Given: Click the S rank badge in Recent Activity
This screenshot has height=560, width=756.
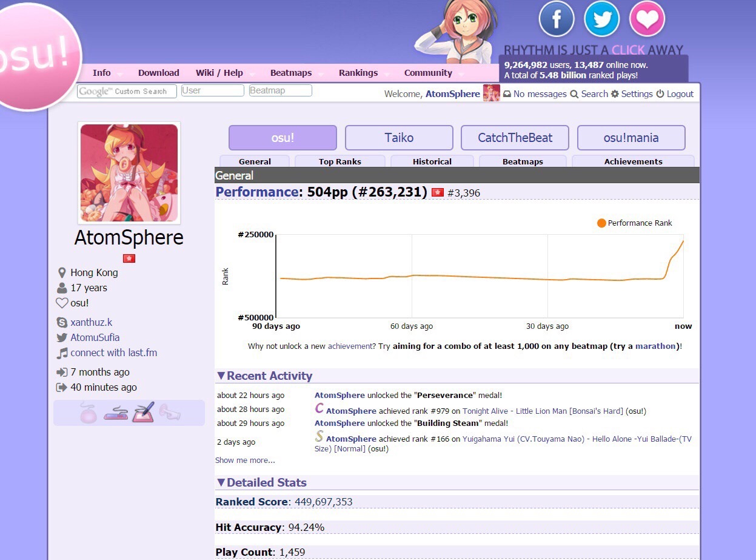Looking at the screenshot, I should [319, 436].
